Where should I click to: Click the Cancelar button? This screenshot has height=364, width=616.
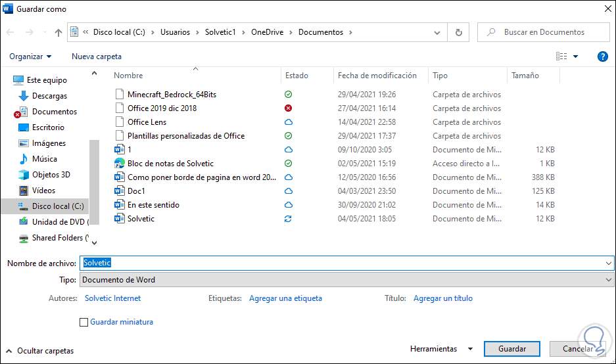(577, 349)
